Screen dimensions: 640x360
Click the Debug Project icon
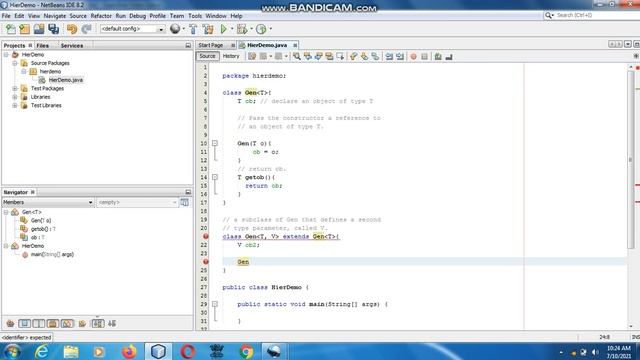(x=242, y=29)
